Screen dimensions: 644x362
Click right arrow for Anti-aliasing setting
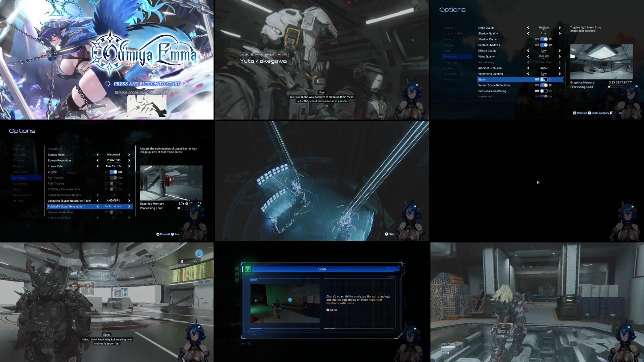coord(560,62)
